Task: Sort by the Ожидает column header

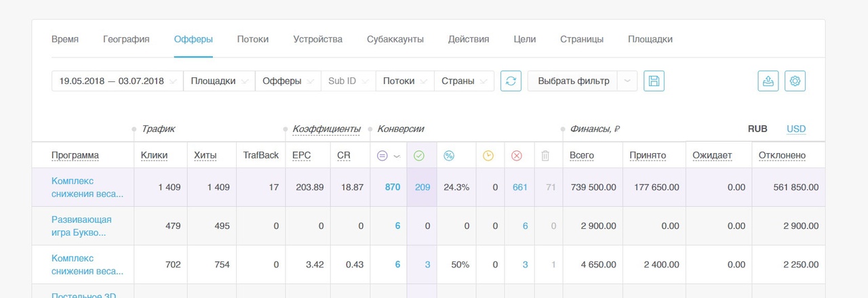Action: coord(712,156)
